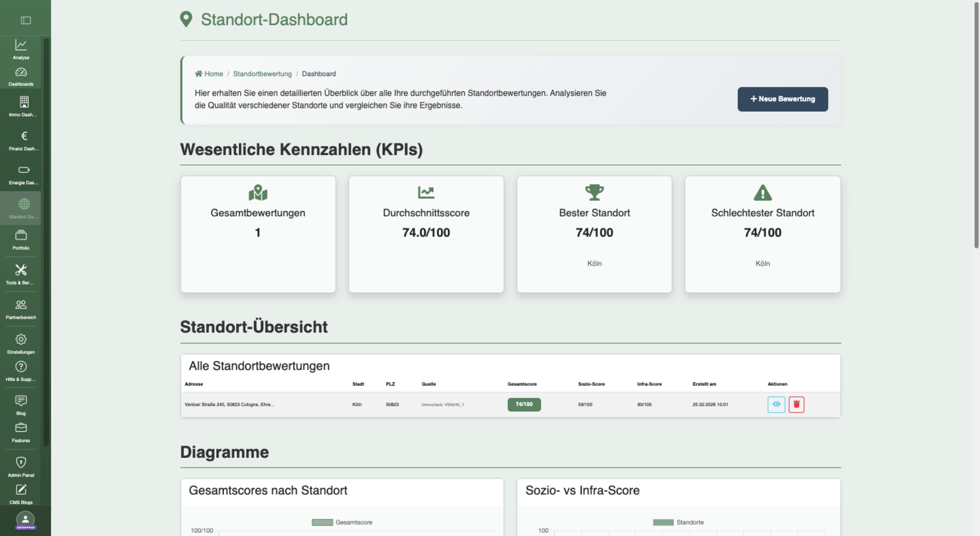980x536 pixels.
Task: Delete the Venloer Straße evaluation with trash icon
Action: point(796,404)
